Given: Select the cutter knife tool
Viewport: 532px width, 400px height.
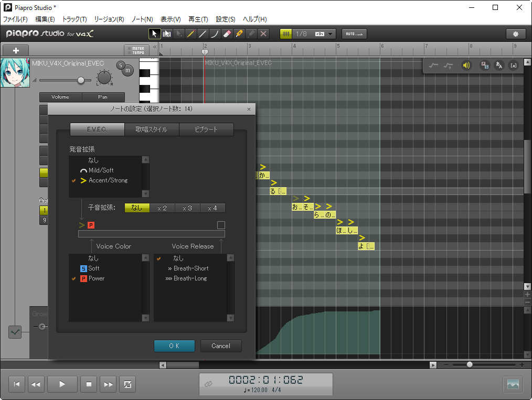Looking at the screenshot, I should [x=239, y=34].
